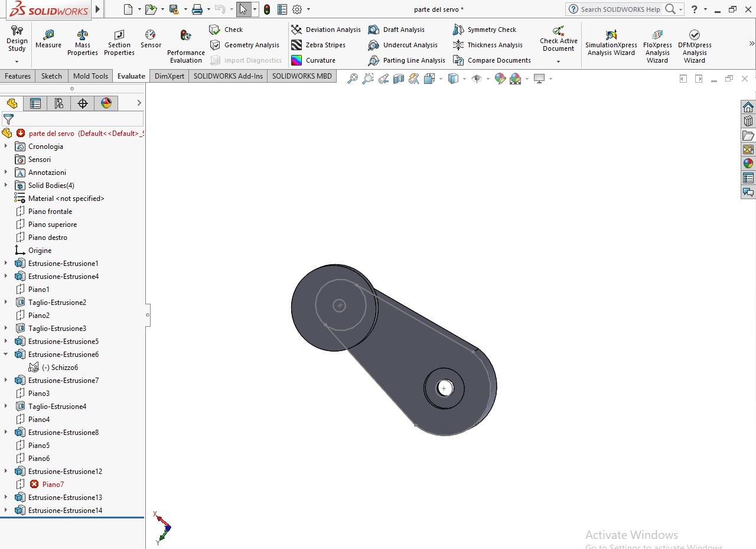Run the Check tool
The height and width of the screenshot is (549, 756).
point(226,30)
